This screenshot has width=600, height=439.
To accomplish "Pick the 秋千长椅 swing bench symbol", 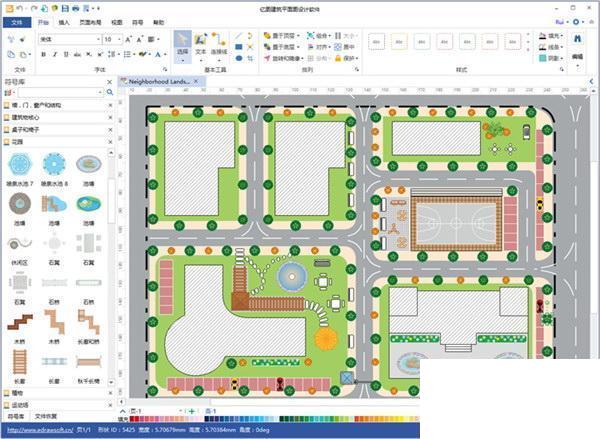I will point(89,367).
